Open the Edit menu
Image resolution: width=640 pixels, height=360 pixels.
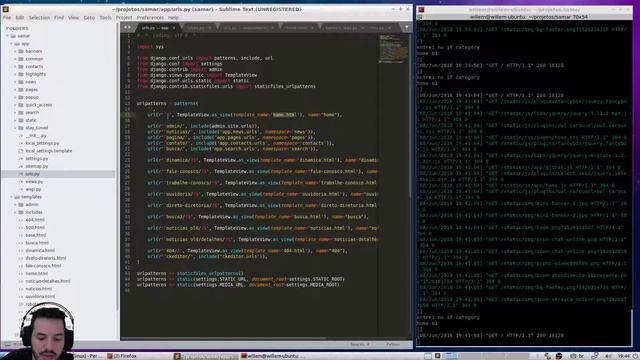tap(20, 18)
